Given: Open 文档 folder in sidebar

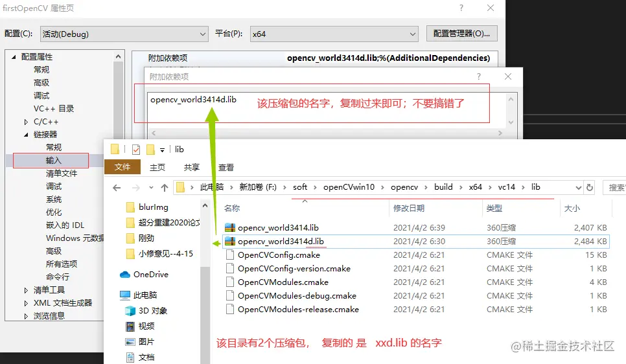Looking at the screenshot, I should click(x=140, y=358).
